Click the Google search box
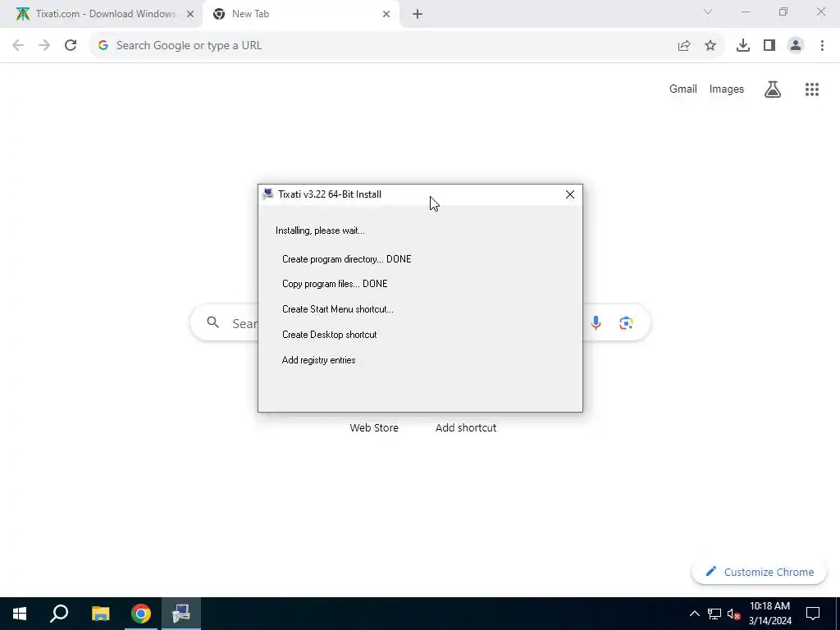This screenshot has width=840, height=630. (x=420, y=322)
